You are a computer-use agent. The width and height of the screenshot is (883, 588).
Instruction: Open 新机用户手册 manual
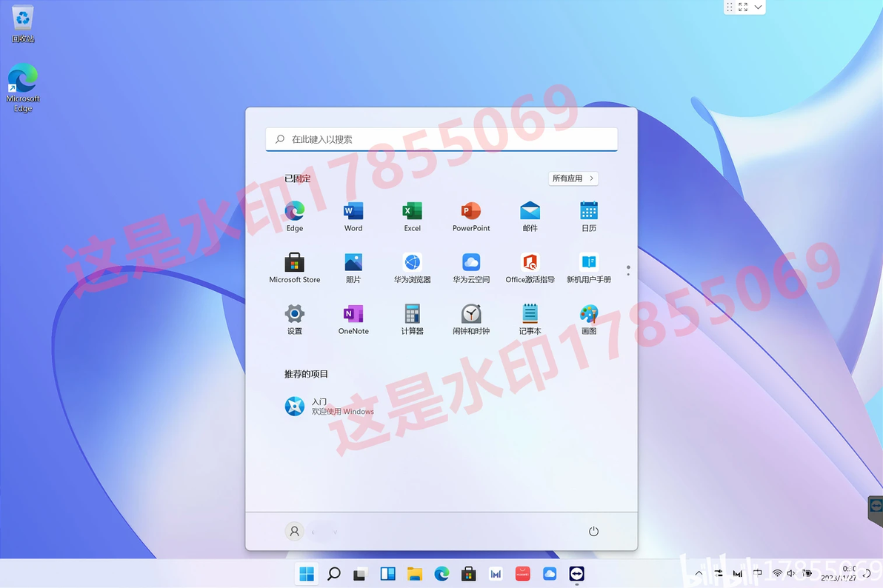point(588,268)
